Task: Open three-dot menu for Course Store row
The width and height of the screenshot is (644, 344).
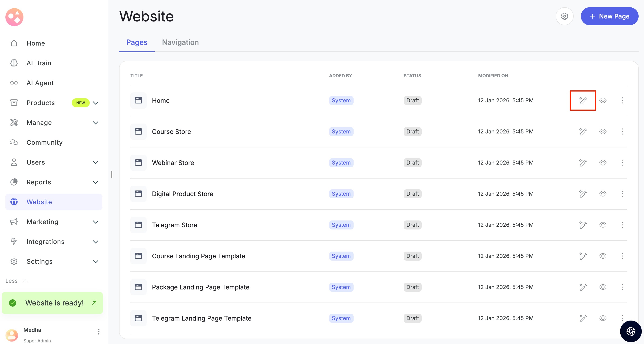Action: 622,131
